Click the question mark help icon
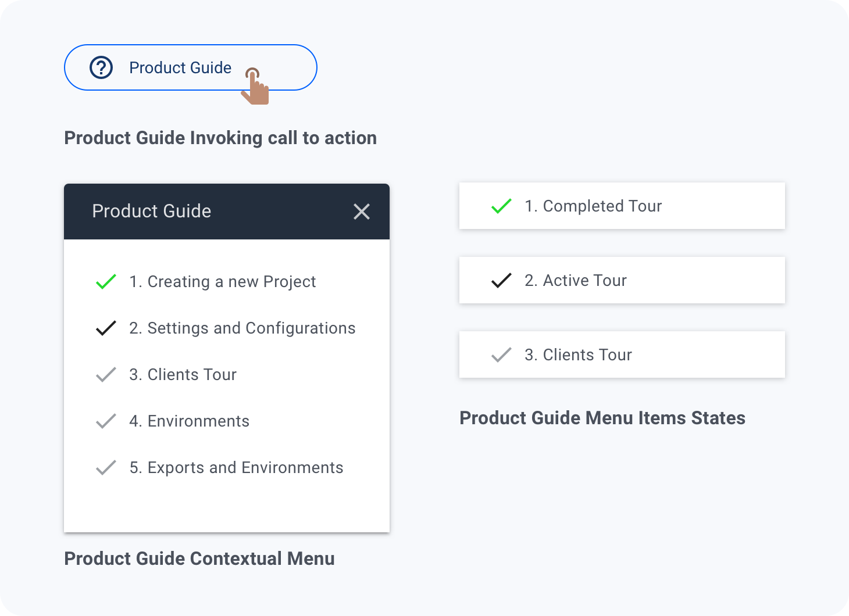The width and height of the screenshot is (849, 616). point(101,67)
